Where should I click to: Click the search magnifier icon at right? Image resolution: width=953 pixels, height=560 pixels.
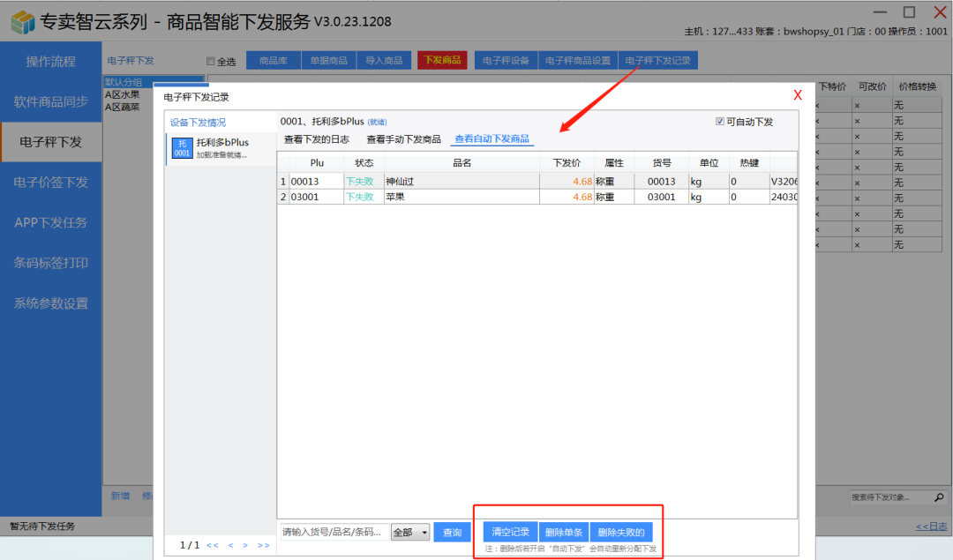(x=938, y=497)
